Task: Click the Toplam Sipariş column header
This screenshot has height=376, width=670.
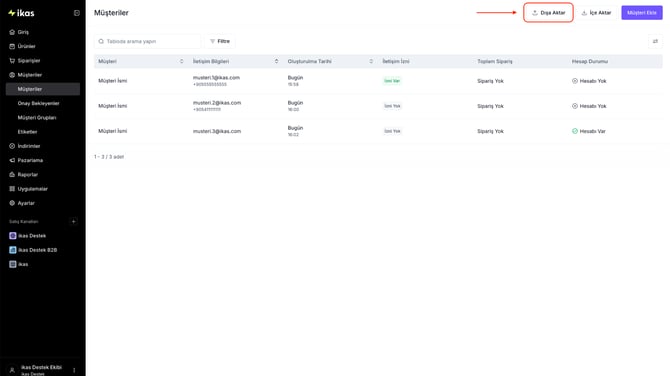Action: [495, 62]
